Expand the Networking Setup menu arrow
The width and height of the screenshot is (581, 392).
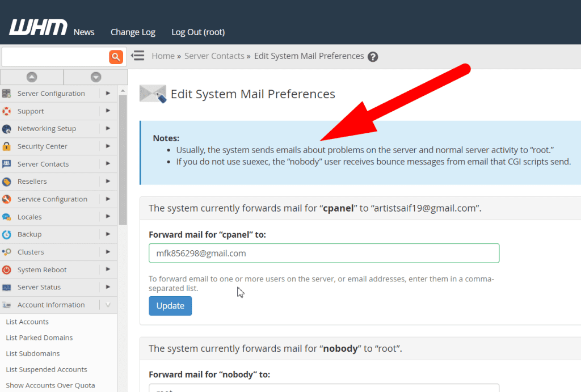coord(108,129)
